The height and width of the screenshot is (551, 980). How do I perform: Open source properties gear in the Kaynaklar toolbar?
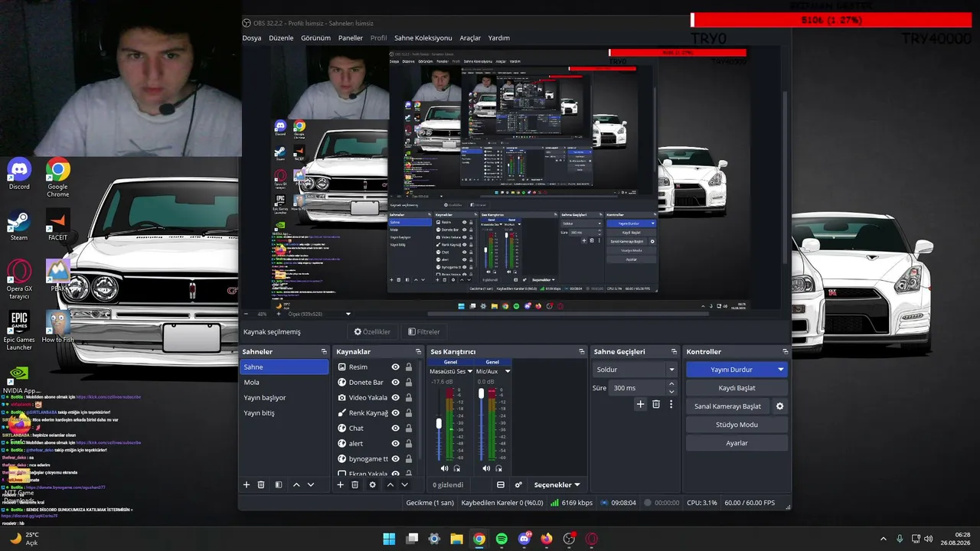click(x=373, y=484)
